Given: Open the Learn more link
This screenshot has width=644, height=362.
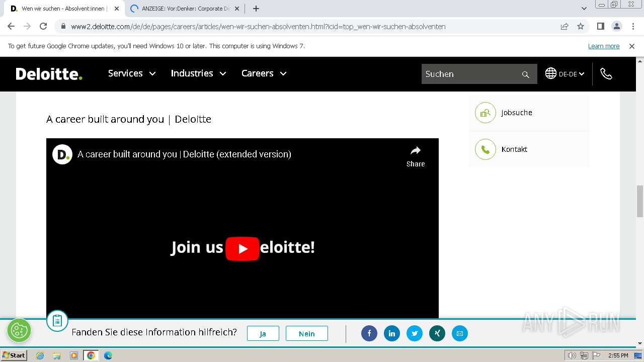Looking at the screenshot, I should click(604, 46).
